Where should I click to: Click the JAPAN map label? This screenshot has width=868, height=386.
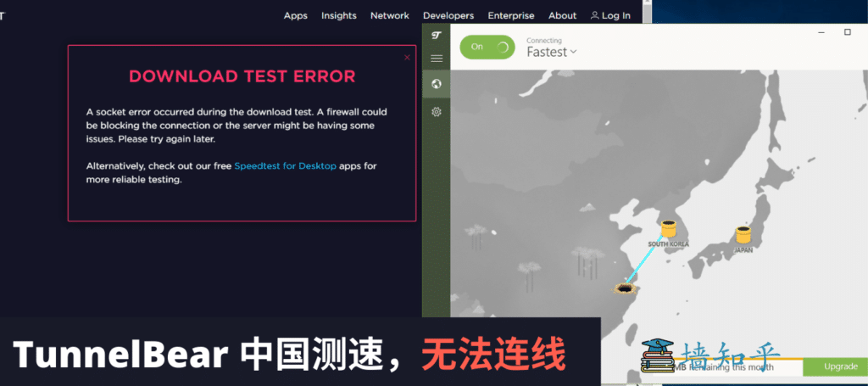click(x=743, y=249)
